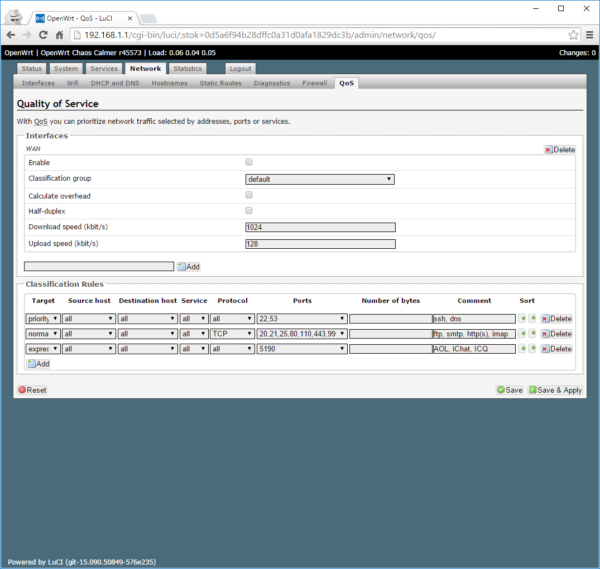The width and height of the screenshot is (600, 569).
Task: Open the Chrome hamburger menu
Action: click(x=589, y=34)
